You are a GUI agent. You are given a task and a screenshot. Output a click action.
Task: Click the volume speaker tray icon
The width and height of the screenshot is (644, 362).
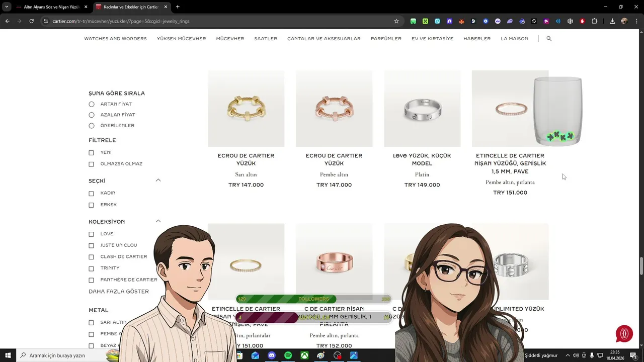pos(576,355)
